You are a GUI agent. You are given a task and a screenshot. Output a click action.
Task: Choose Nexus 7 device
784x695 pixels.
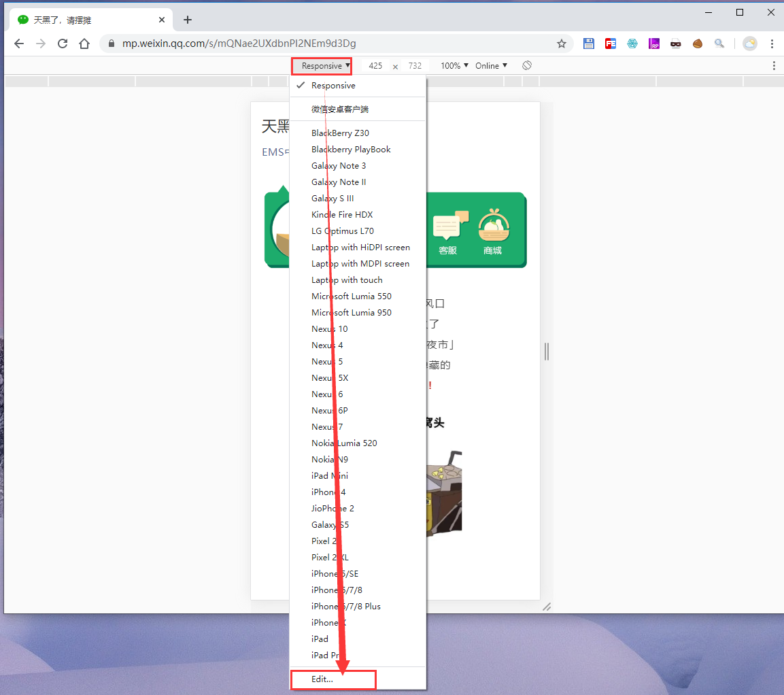(x=358, y=427)
